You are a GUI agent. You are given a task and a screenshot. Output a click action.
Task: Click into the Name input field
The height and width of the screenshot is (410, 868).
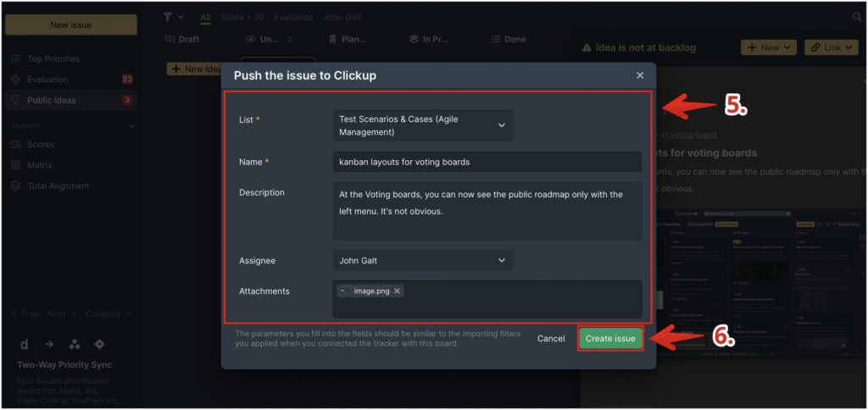(x=487, y=162)
